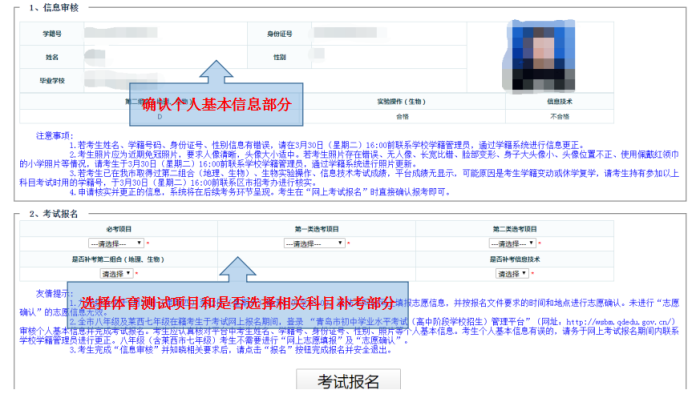The height and width of the screenshot is (398, 700).
Task: Open the wsbm.qdedu.gov.cn URL
Action: [621, 322]
